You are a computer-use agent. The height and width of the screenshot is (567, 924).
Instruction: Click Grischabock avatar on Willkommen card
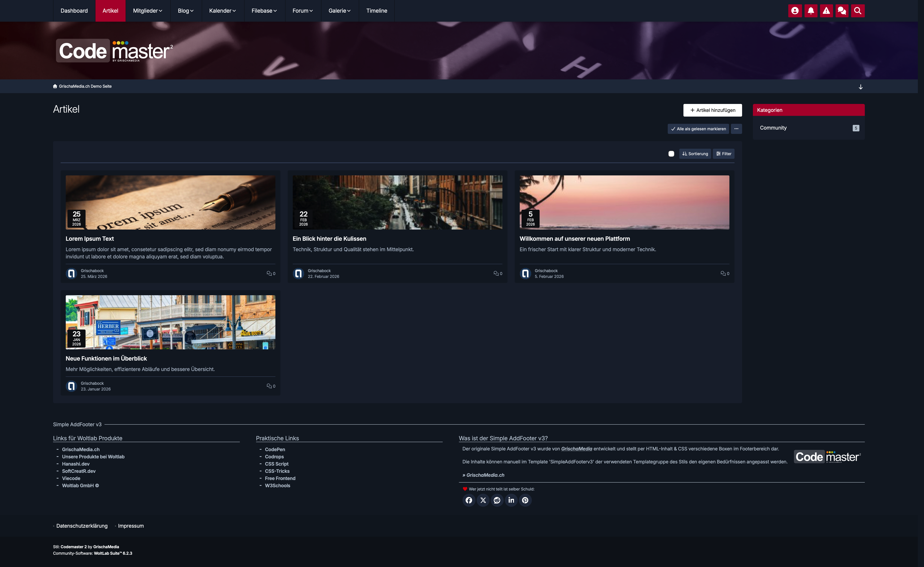(x=525, y=273)
